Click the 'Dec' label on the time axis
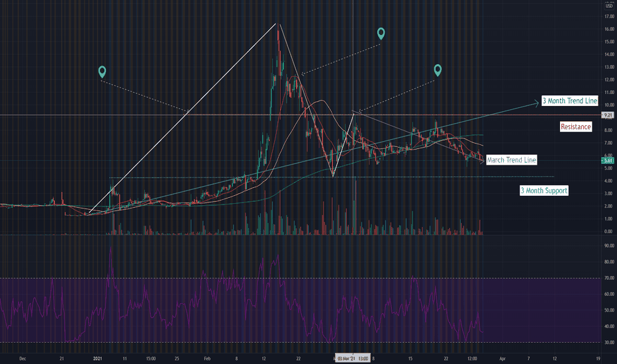 coord(23,359)
